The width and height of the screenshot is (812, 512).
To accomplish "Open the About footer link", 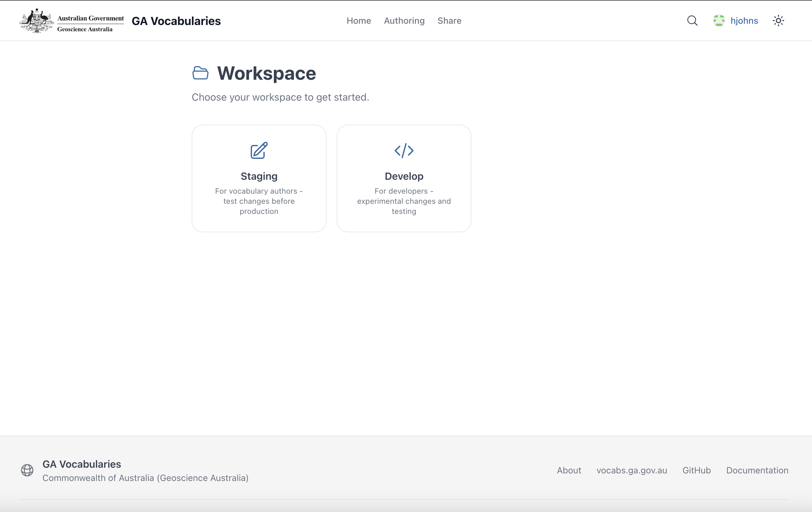I will pyautogui.click(x=569, y=470).
